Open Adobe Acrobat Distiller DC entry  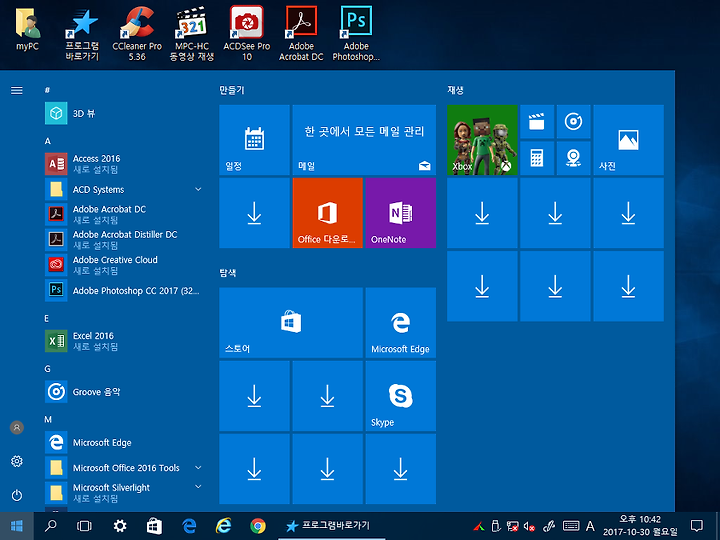pos(124,240)
